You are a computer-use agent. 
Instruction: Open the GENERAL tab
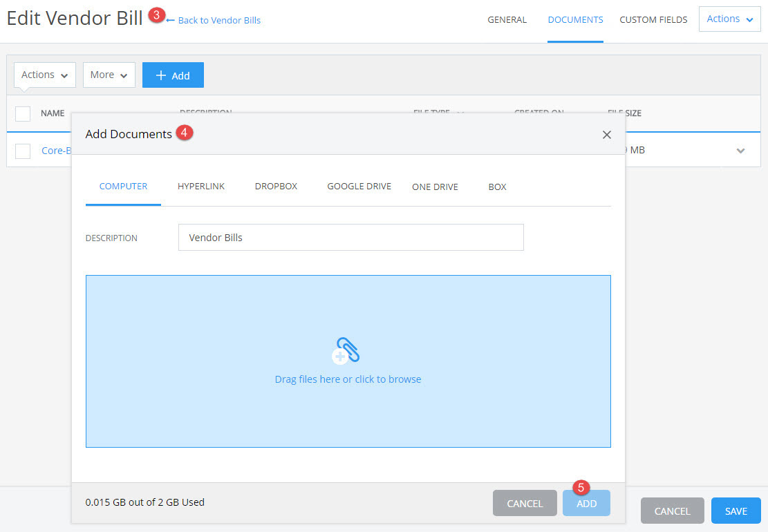[x=507, y=19]
